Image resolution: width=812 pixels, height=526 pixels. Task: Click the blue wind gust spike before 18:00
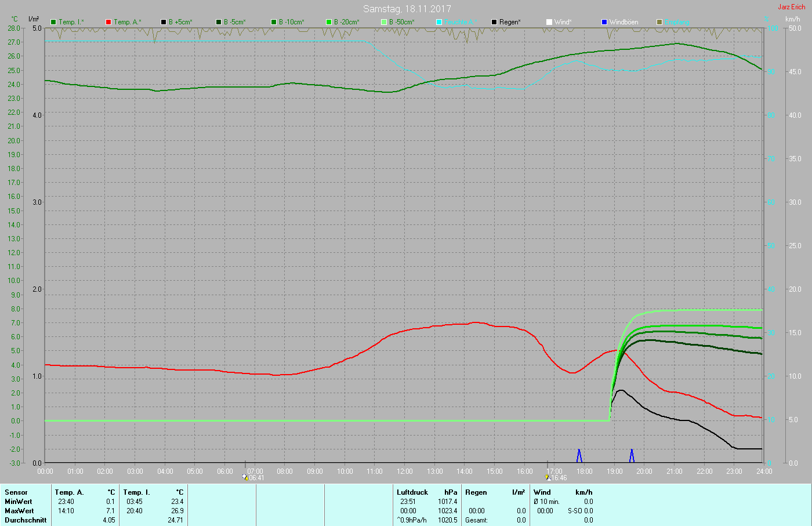(x=579, y=456)
